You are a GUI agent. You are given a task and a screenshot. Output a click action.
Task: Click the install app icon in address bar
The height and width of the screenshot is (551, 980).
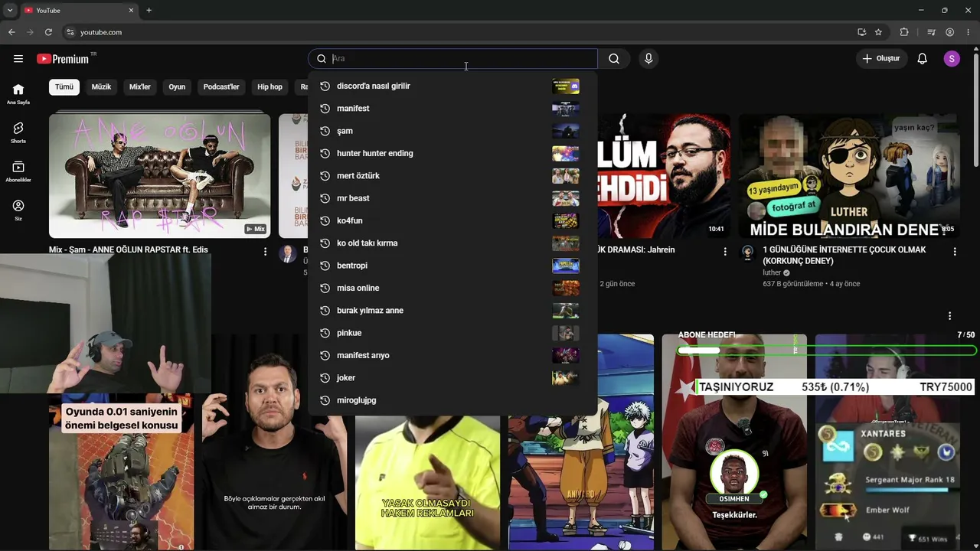point(861,32)
